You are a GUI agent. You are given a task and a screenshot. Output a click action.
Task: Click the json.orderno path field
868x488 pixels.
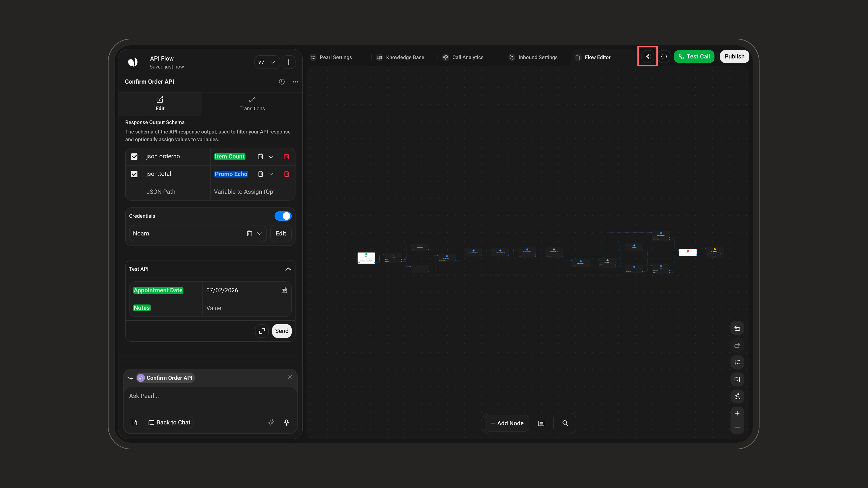[x=176, y=157]
